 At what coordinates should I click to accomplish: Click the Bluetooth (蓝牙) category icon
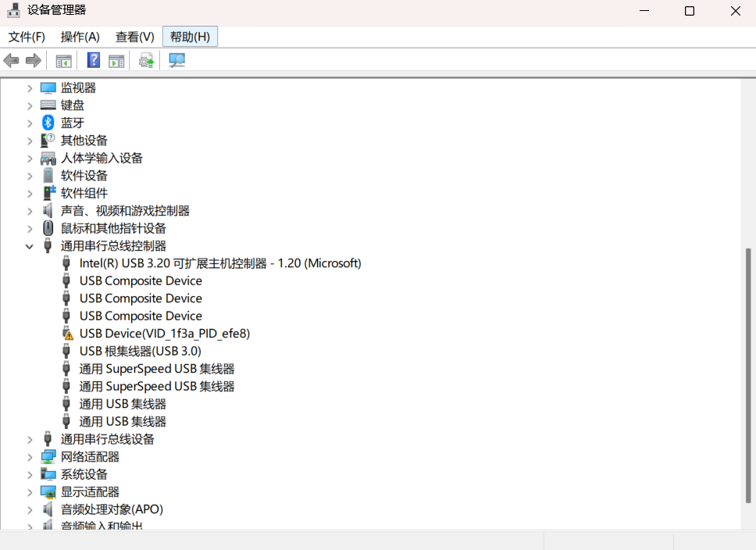pos(48,123)
